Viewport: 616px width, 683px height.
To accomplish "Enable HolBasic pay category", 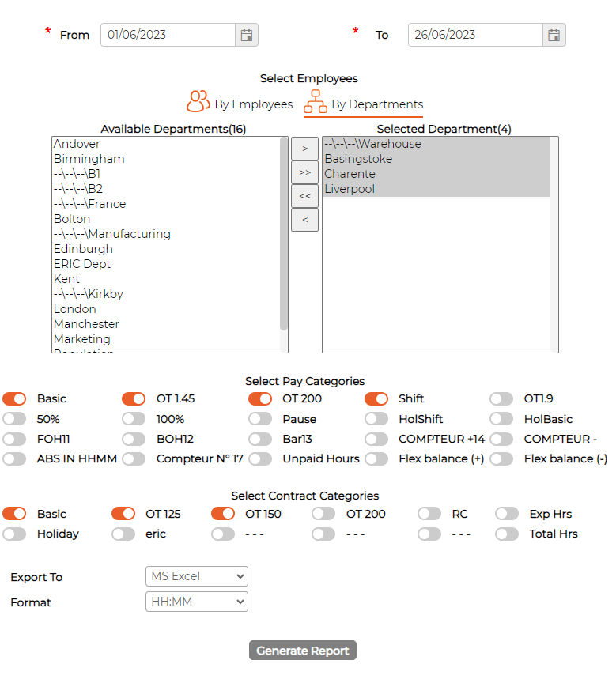I will [501, 419].
